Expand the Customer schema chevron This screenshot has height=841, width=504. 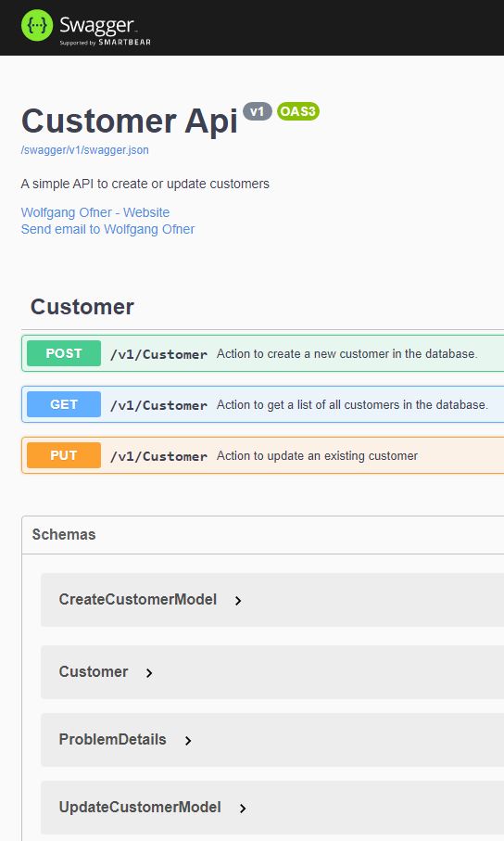[x=149, y=673]
